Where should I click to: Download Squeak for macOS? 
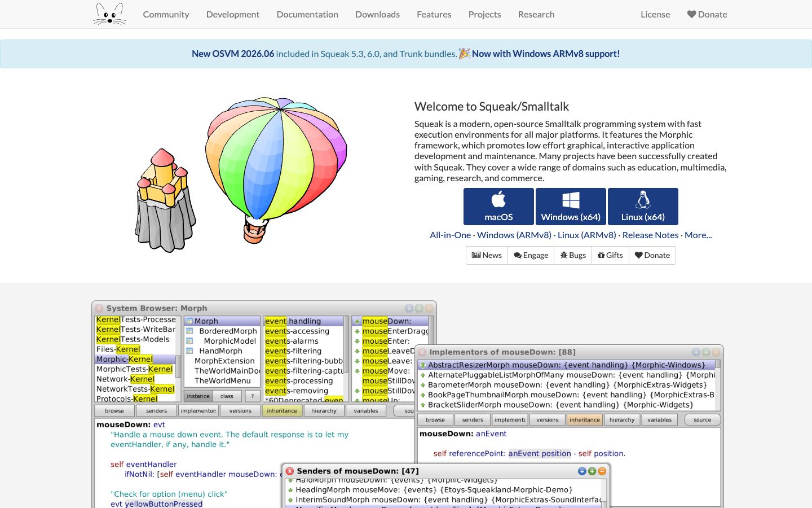498,207
